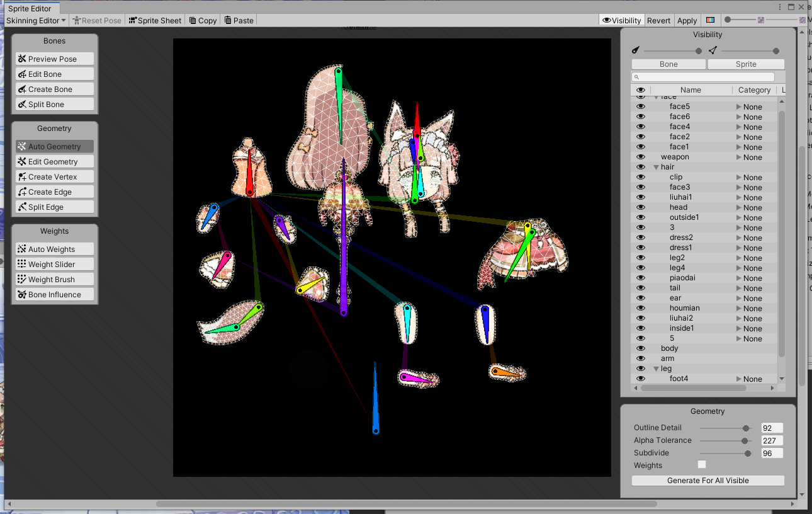Screen dimensions: 812x514
Task: Adjust the Outline Detail slider
Action: pyautogui.click(x=725, y=428)
